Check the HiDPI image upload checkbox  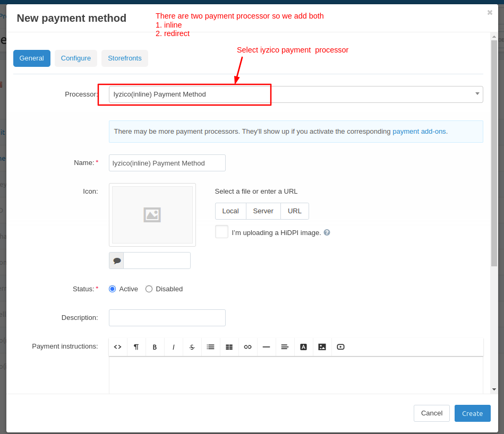coord(221,232)
